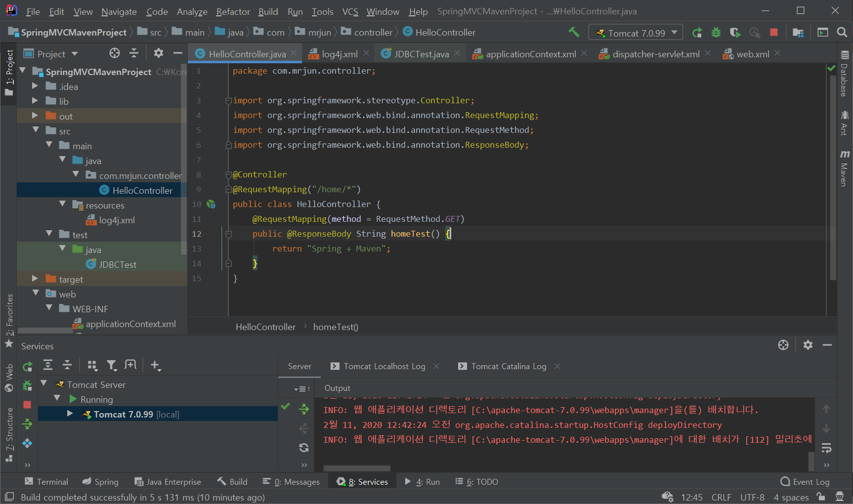Open the Maven tool window
The image size is (853, 504).
pyautogui.click(x=845, y=168)
